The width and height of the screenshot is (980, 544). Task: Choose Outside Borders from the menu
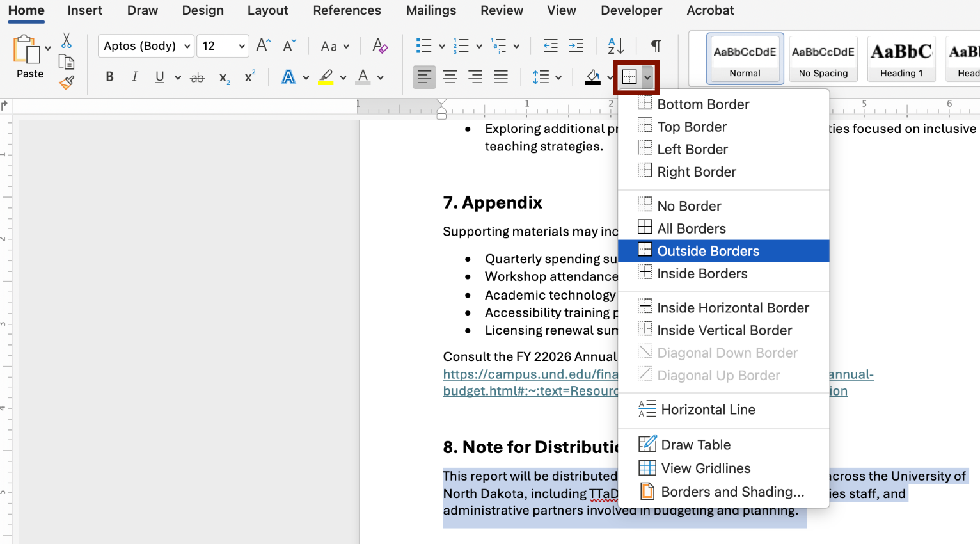pyautogui.click(x=708, y=251)
